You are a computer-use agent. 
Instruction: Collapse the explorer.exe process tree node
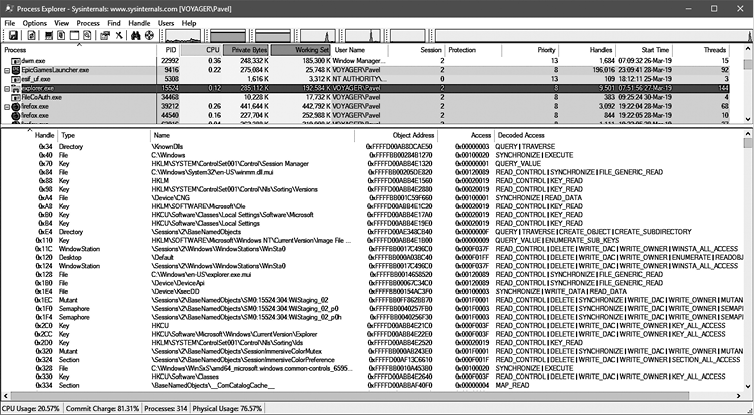point(6,88)
